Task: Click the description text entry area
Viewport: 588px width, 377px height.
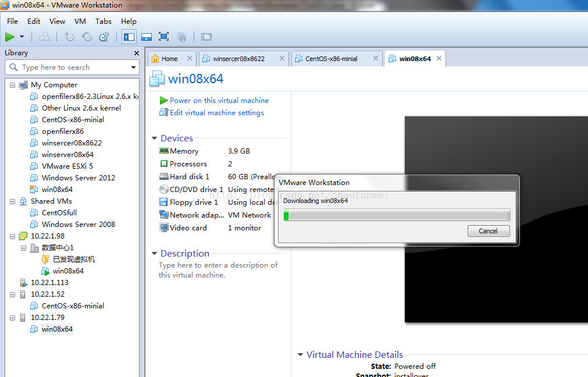Action: point(218,270)
